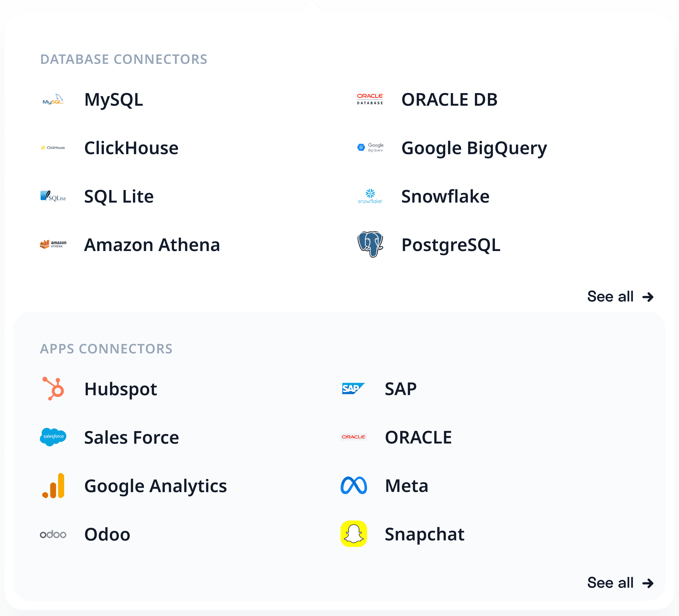This screenshot has width=679, height=616.
Task: Click the Snowflake logo icon
Action: click(x=370, y=196)
